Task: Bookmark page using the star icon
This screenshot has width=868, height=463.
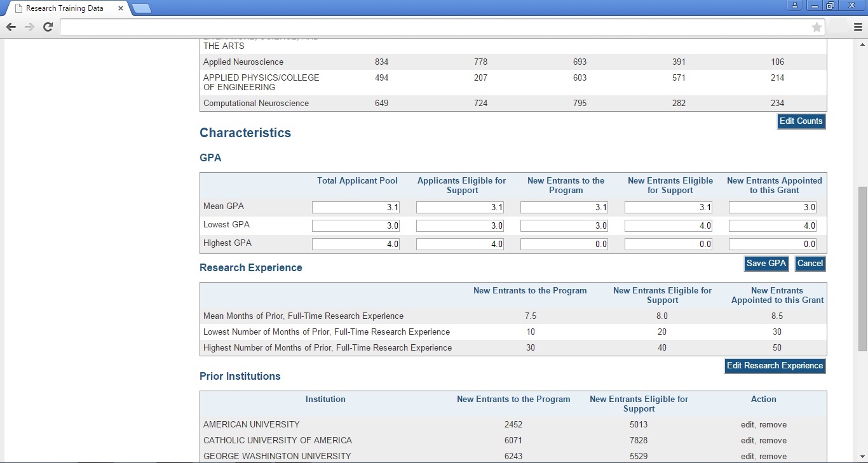Action: (x=817, y=27)
